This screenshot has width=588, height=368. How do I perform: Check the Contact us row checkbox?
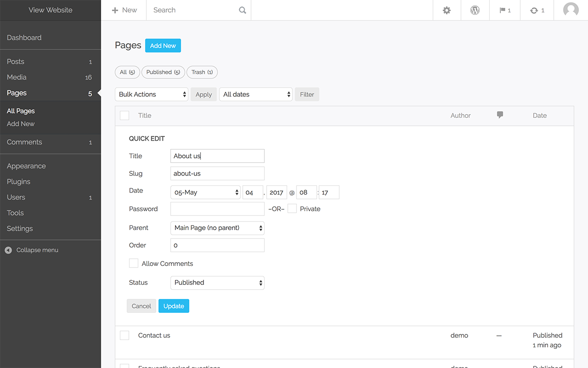coord(124,335)
